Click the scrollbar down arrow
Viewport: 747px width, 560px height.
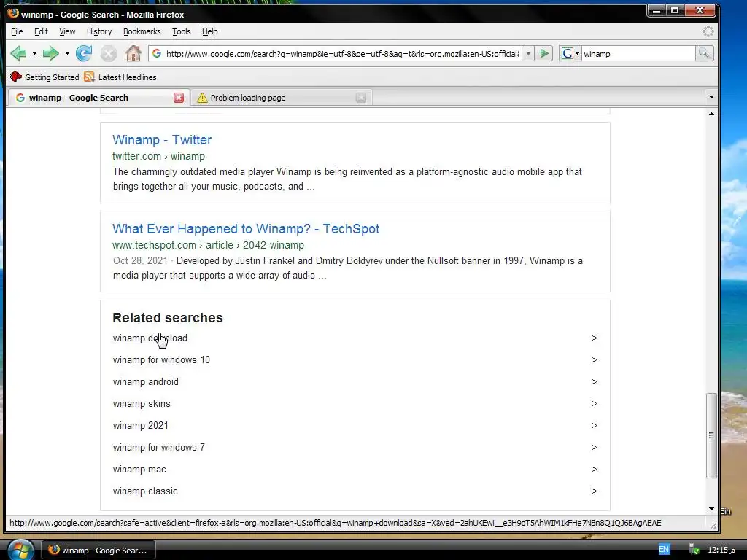[x=711, y=509]
